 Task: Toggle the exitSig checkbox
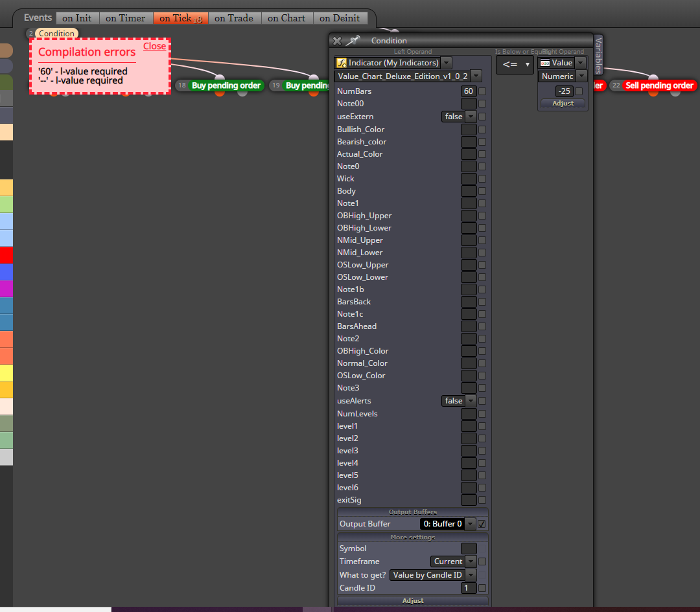click(482, 500)
